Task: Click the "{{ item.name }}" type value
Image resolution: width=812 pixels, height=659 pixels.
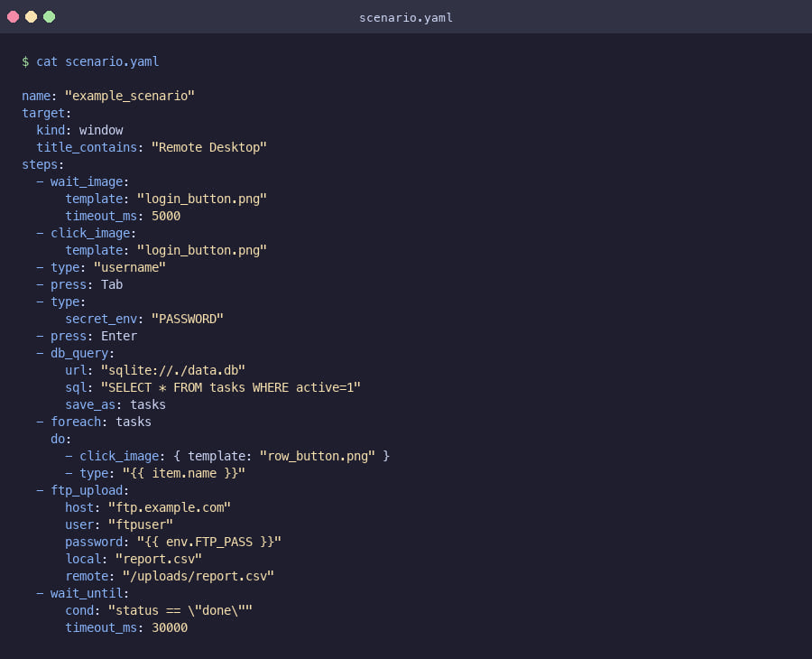Action: coord(184,473)
